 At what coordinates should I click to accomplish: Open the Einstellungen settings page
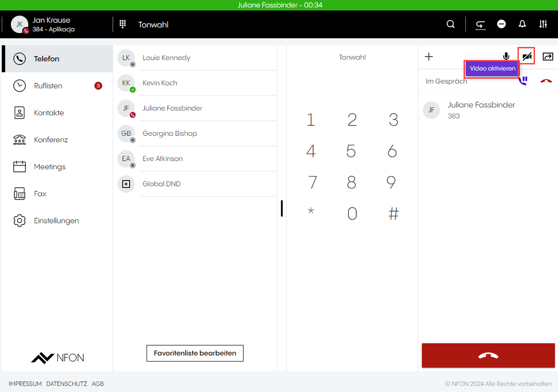tap(56, 221)
